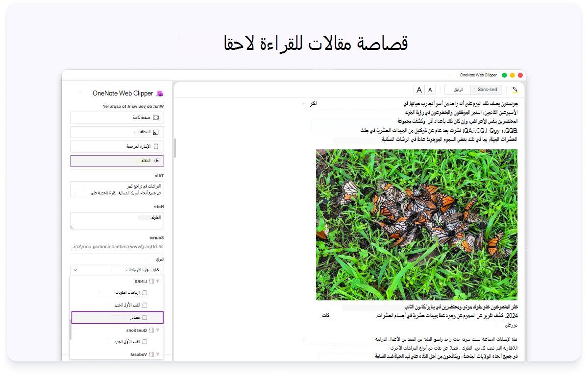This screenshot has height=377, width=588.
Task: Click the 'Source' label
Action: tap(157, 237)
